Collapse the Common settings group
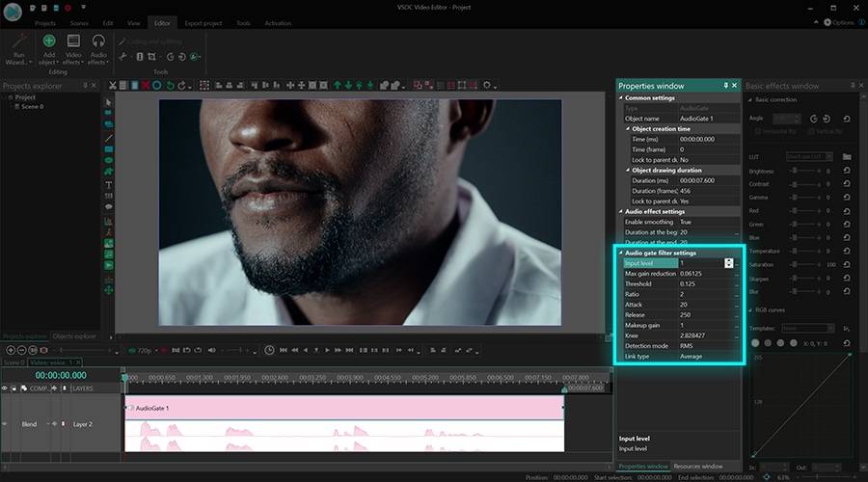Screen dimensions: 868x482 621,98
